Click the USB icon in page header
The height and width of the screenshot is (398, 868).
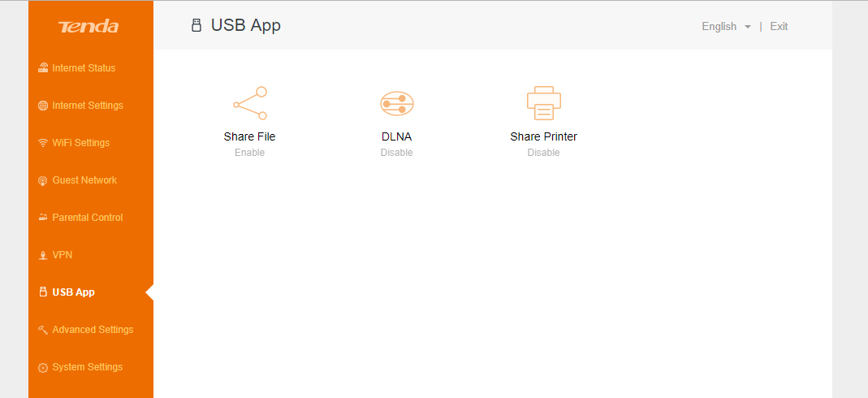(x=196, y=26)
